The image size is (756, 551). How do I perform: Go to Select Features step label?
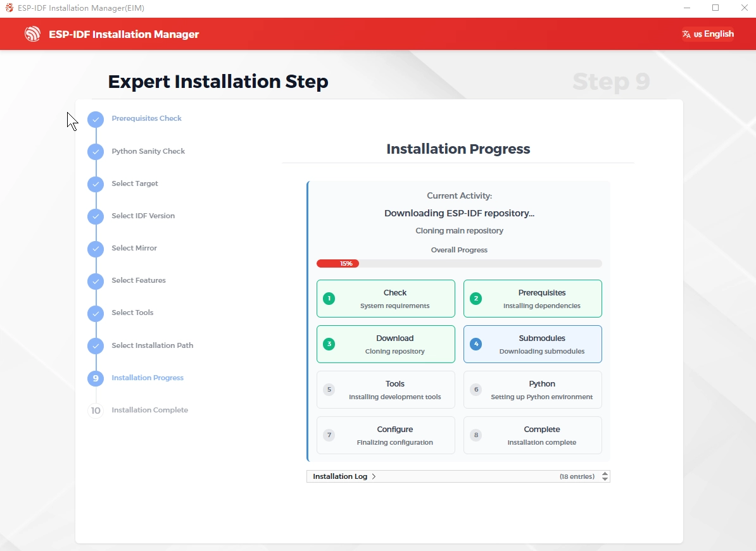[x=139, y=280]
